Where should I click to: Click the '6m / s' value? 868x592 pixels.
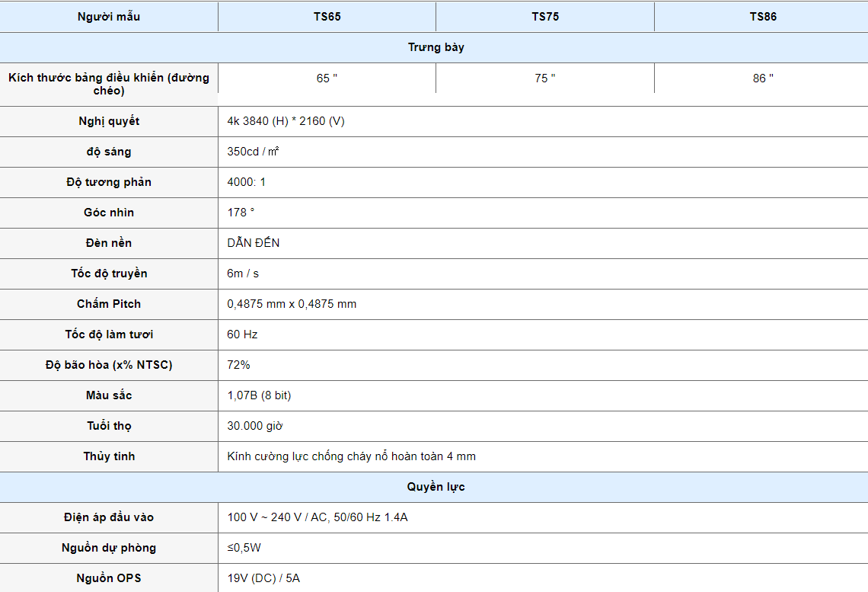pyautogui.click(x=243, y=274)
